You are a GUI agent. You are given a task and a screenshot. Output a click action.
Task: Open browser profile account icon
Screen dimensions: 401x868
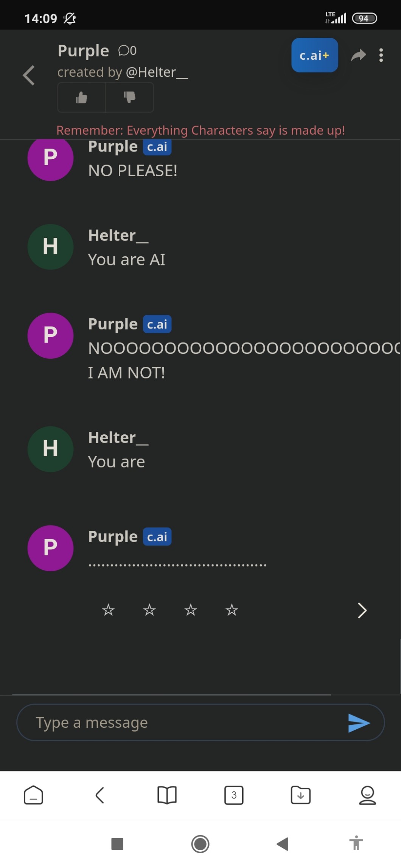tap(367, 795)
